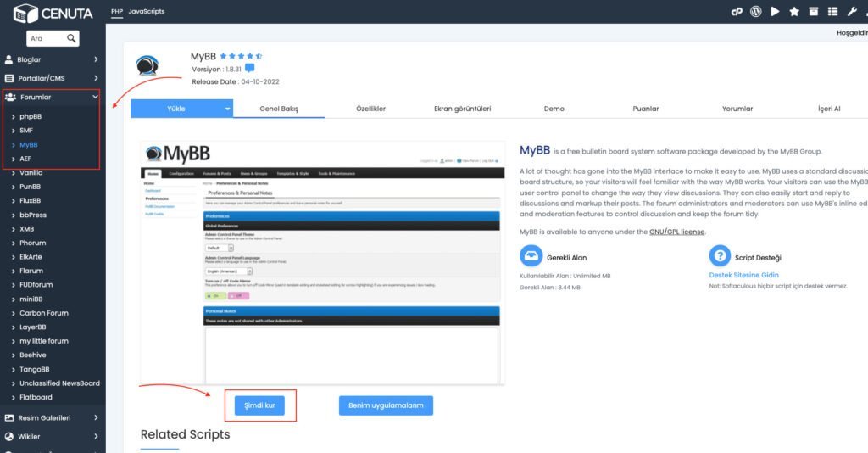Click the WordPress icon in the top toolbar

click(x=755, y=12)
